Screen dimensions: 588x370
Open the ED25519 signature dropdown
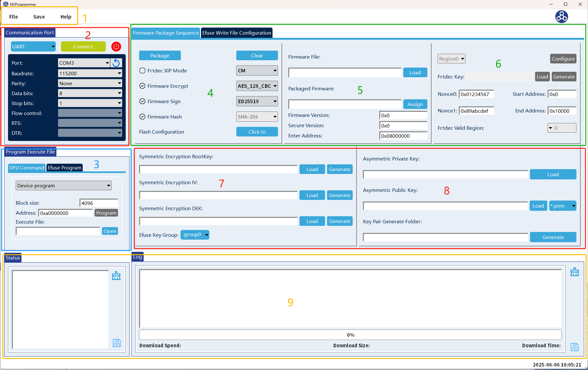tap(257, 101)
